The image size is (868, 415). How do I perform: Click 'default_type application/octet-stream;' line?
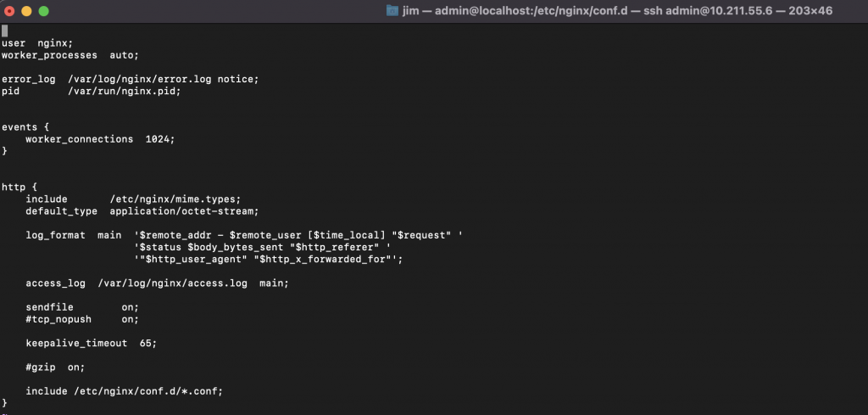coord(142,211)
